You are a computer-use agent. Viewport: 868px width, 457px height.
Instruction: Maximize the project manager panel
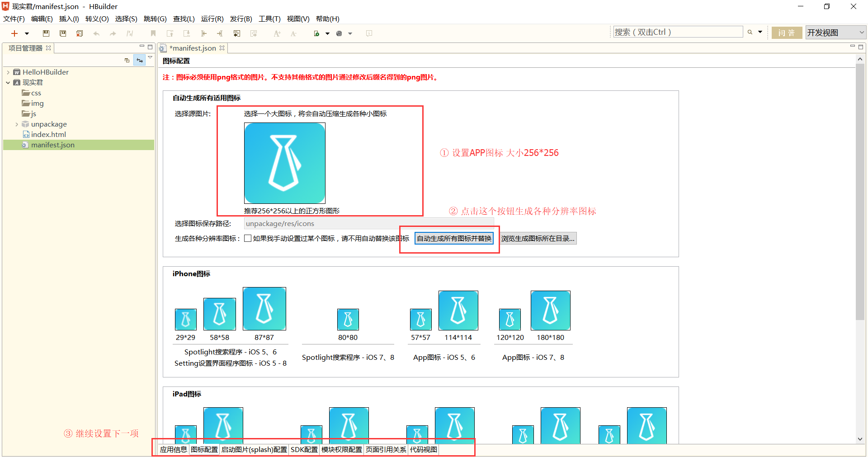click(x=150, y=47)
